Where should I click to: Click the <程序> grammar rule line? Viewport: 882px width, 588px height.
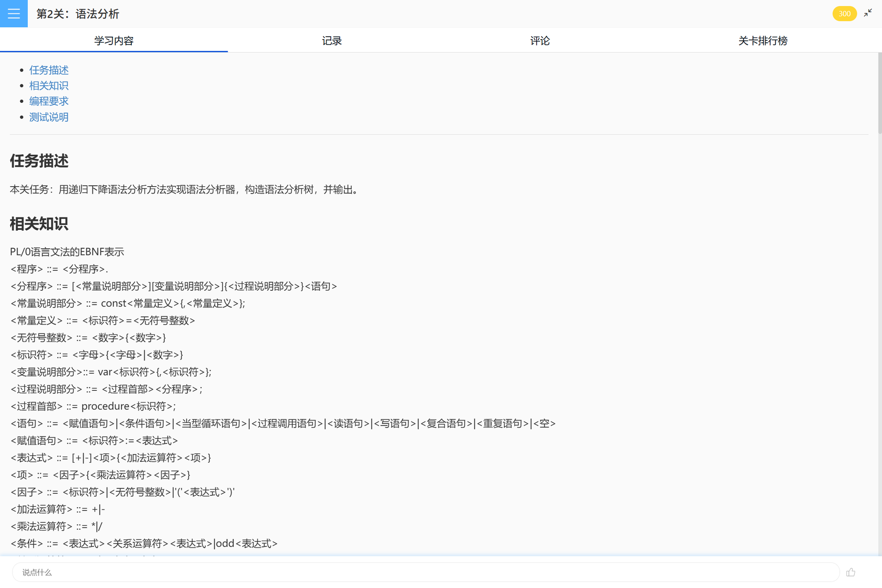click(59, 269)
